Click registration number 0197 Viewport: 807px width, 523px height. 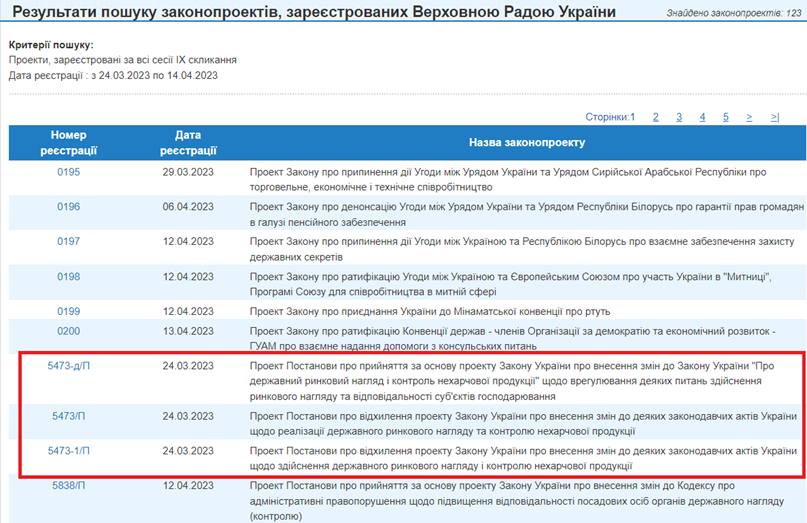click(x=68, y=242)
